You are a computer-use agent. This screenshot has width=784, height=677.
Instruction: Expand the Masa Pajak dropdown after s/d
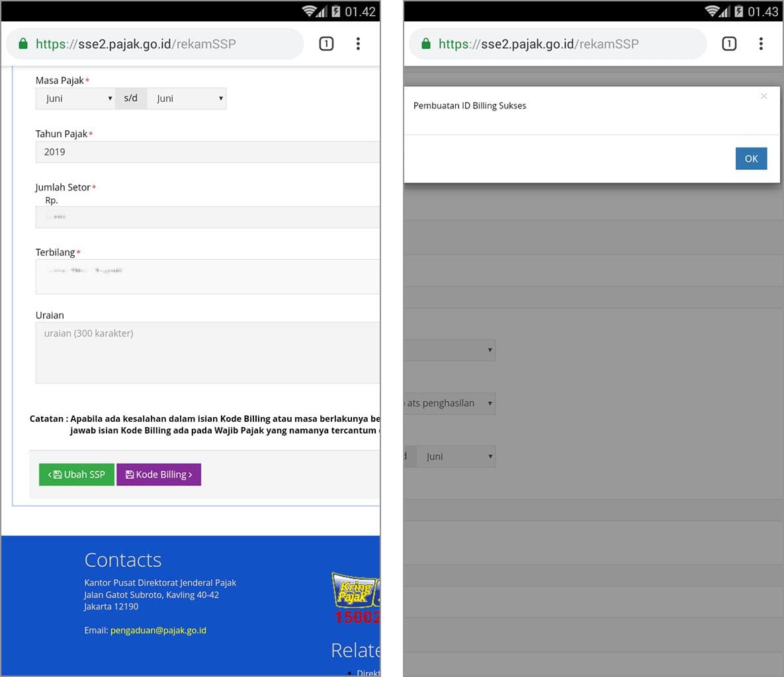(x=187, y=99)
